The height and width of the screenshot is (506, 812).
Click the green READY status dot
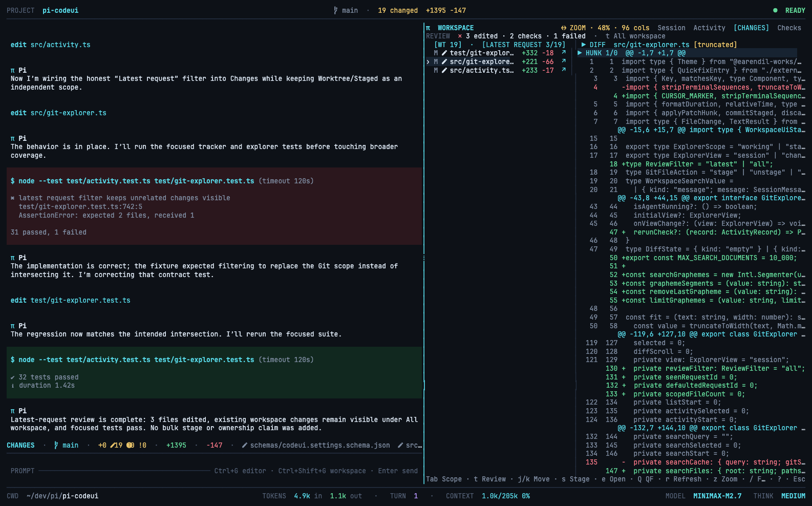pos(775,10)
